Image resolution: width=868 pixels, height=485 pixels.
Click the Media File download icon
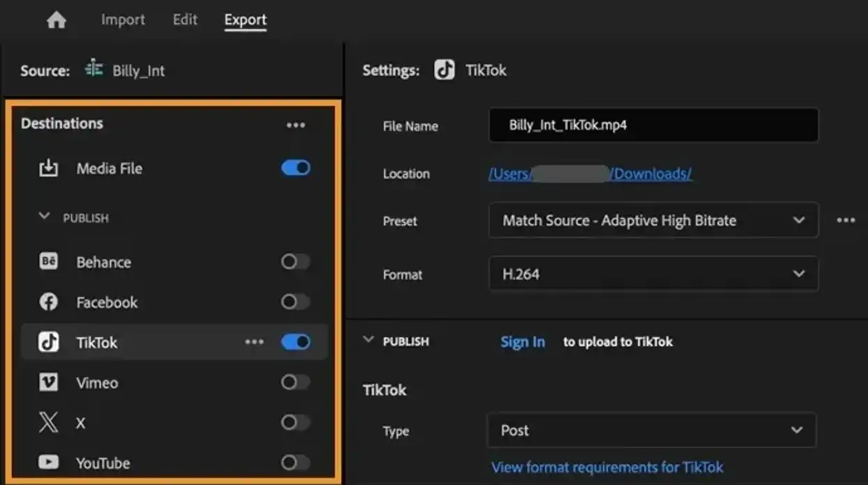click(48, 168)
